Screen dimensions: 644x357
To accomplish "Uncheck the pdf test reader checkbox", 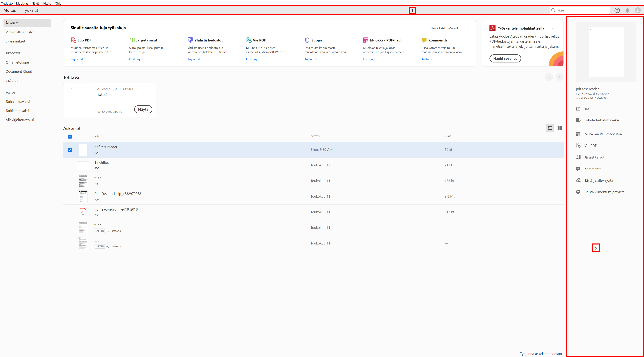I will [70, 150].
